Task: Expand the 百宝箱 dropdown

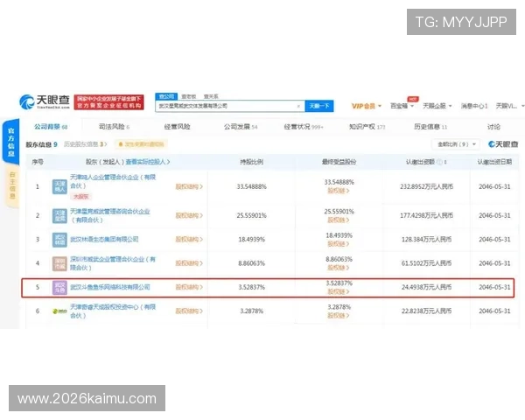Action: click(402, 106)
